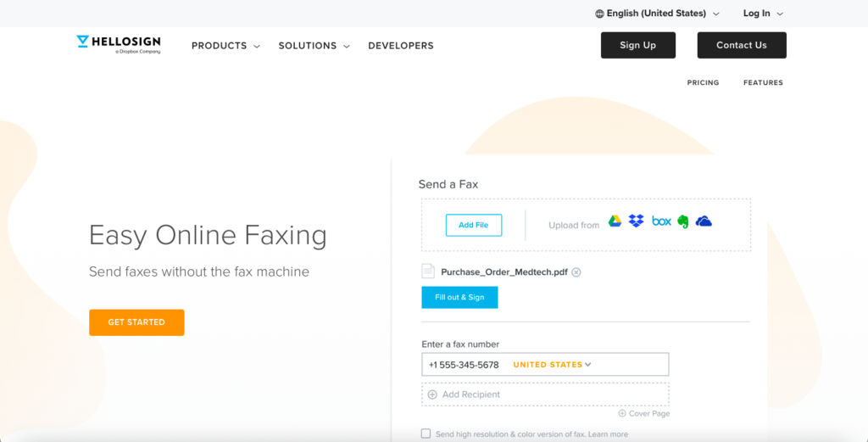Remove Purchase_Order_Medtech.pdf file
The width and height of the screenshot is (868, 442).
coord(576,272)
